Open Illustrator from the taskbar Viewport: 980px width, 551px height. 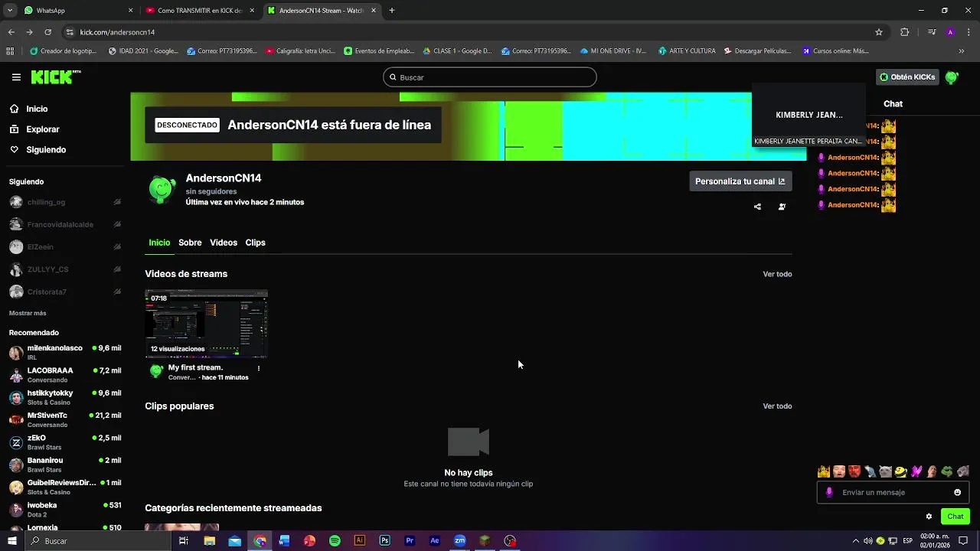tap(359, 541)
